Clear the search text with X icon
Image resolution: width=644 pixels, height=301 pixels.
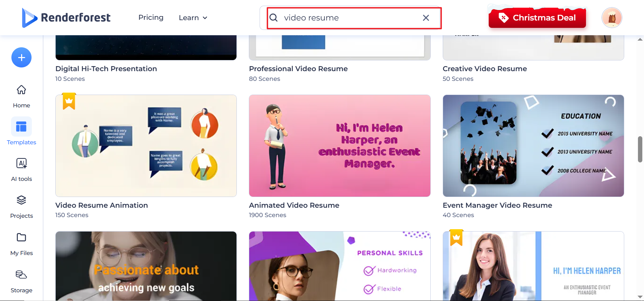pyautogui.click(x=426, y=18)
